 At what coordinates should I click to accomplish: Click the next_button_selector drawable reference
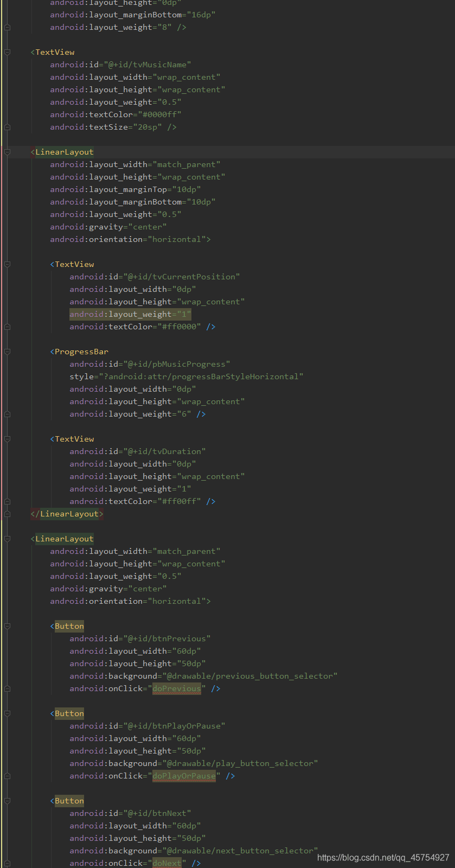click(240, 851)
